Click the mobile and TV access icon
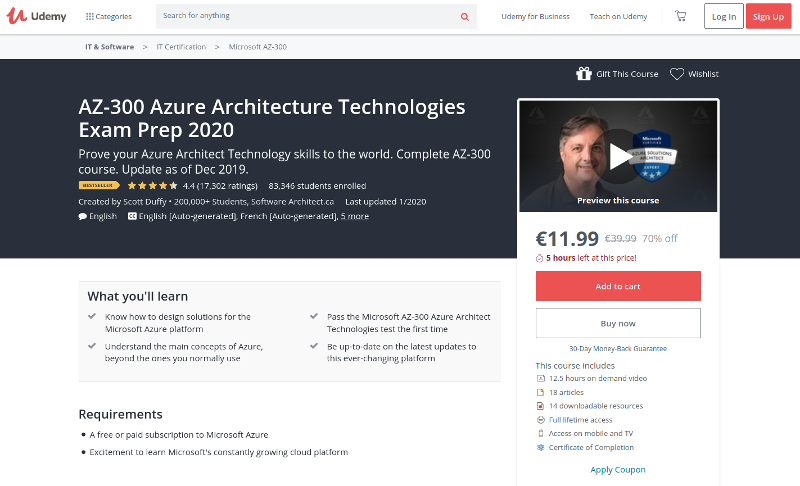This screenshot has width=800, height=486. 541,433
